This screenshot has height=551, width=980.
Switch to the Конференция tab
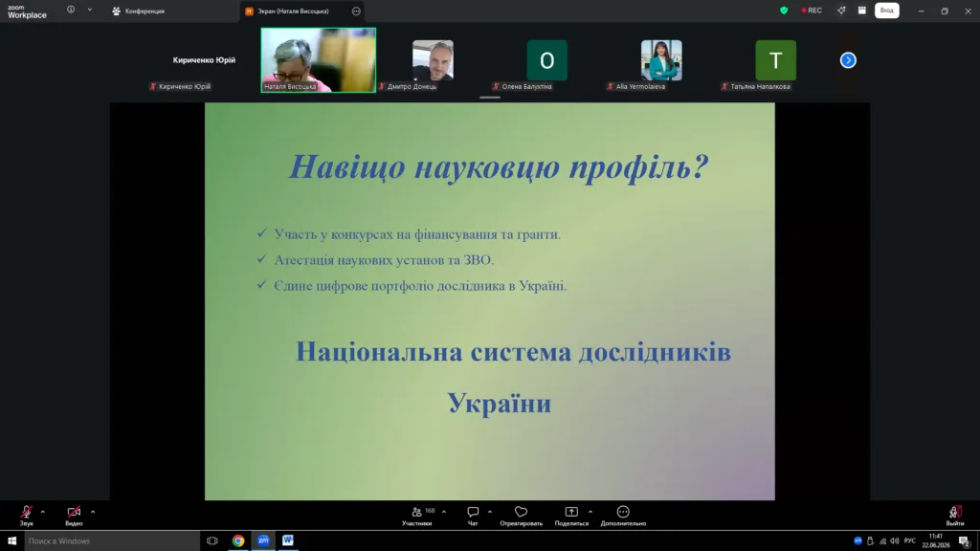click(138, 11)
